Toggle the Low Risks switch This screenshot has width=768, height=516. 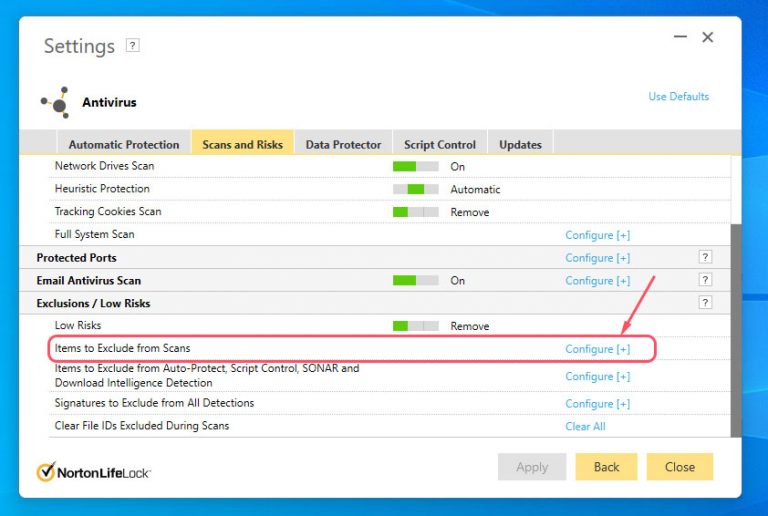click(x=415, y=326)
